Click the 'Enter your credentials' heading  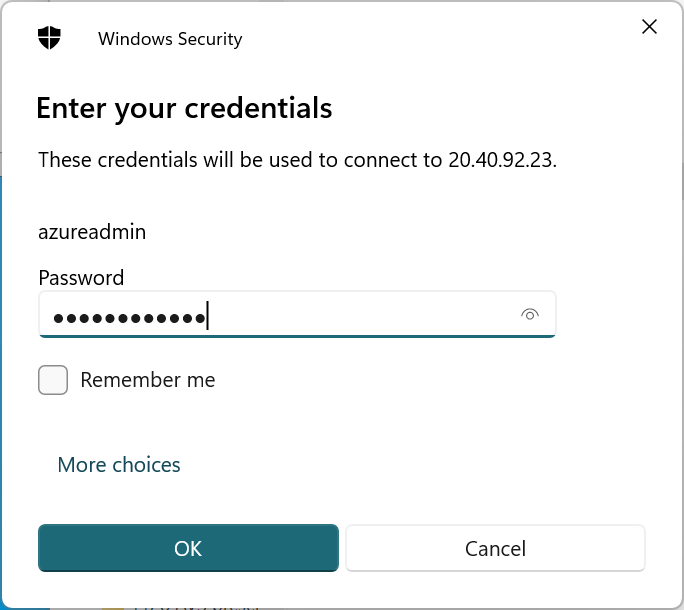click(184, 108)
